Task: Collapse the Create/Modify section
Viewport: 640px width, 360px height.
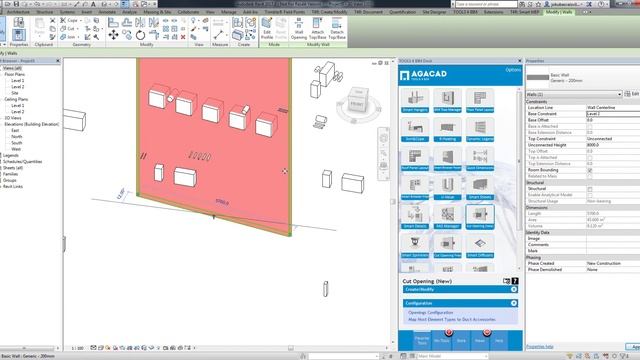Action: pyautogui.click(x=514, y=289)
